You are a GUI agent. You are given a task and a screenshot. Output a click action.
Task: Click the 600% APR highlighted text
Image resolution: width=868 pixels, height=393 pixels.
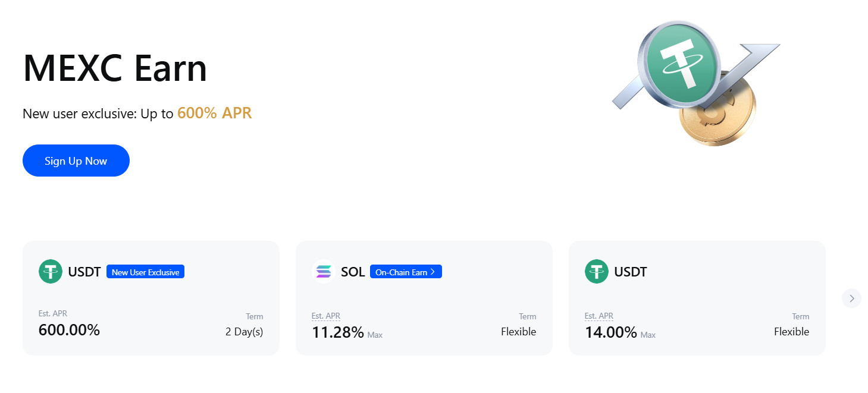click(214, 113)
